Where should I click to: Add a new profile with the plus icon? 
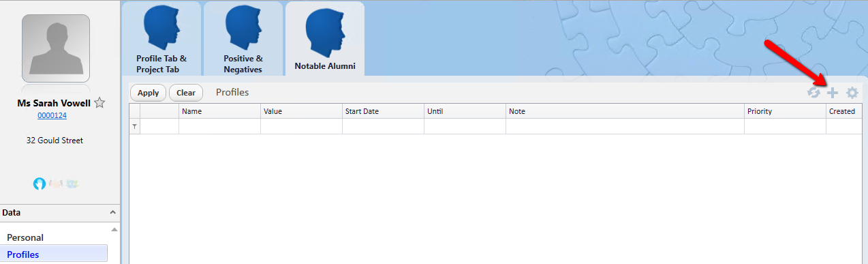tap(833, 93)
